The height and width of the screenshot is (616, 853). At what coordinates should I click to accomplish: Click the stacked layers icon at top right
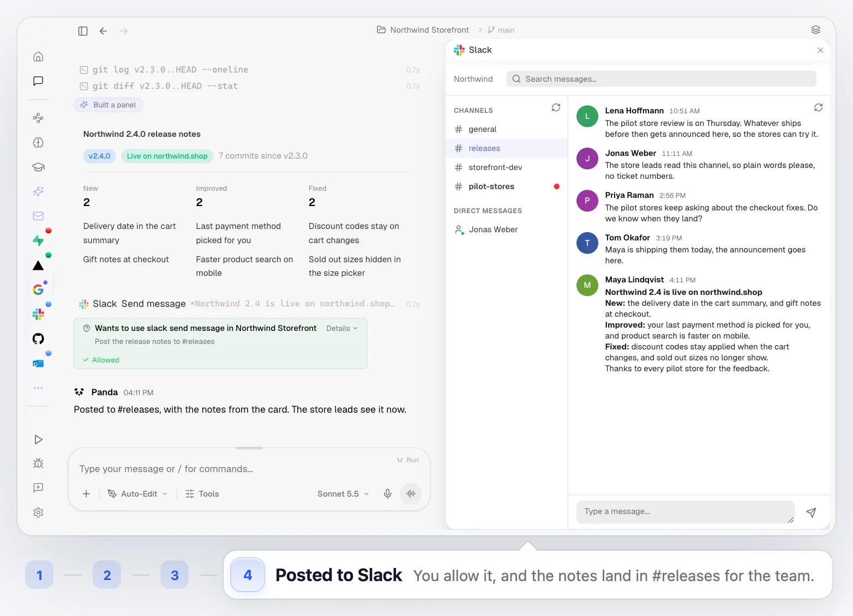tap(816, 30)
